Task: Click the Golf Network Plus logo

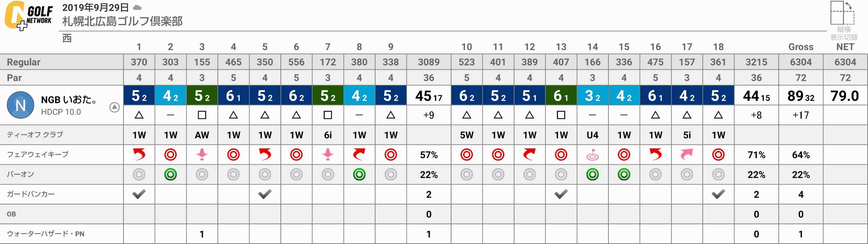Action: (x=28, y=15)
